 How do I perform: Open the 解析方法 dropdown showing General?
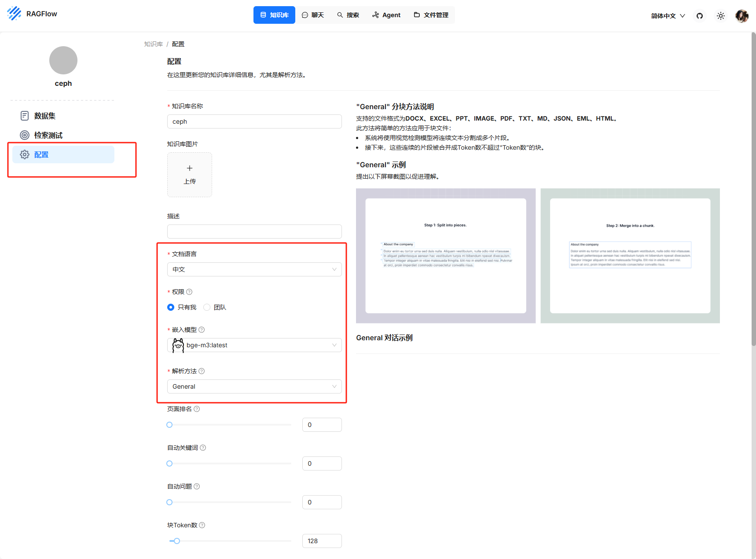(x=254, y=386)
